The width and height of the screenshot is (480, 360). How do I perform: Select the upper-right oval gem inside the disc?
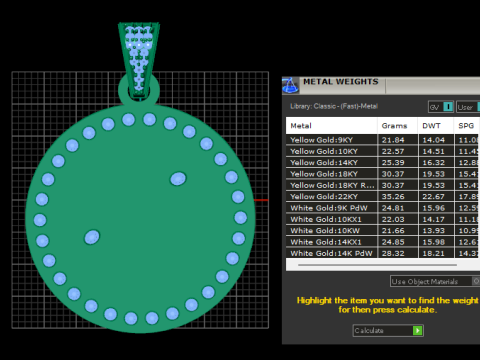(178, 179)
